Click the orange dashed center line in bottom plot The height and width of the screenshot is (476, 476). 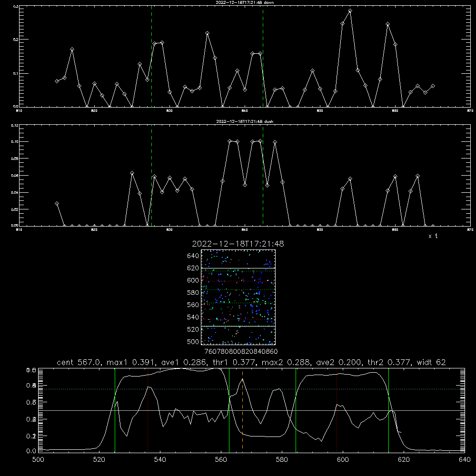[242, 410]
